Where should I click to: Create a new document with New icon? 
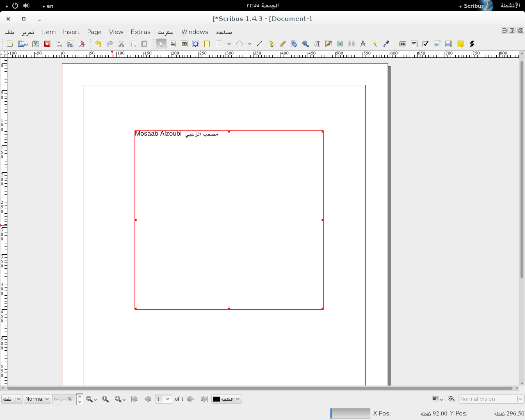[10, 44]
